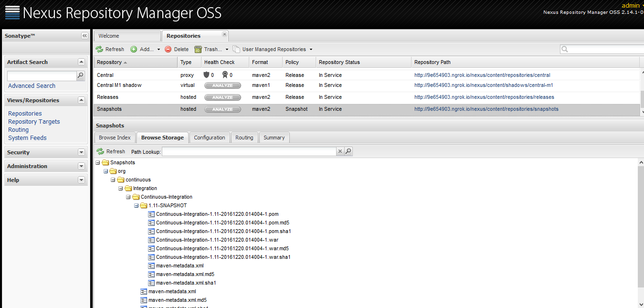Viewport: 644px width, 308px height.
Task: Collapse the continuous folder node
Action: (113, 180)
